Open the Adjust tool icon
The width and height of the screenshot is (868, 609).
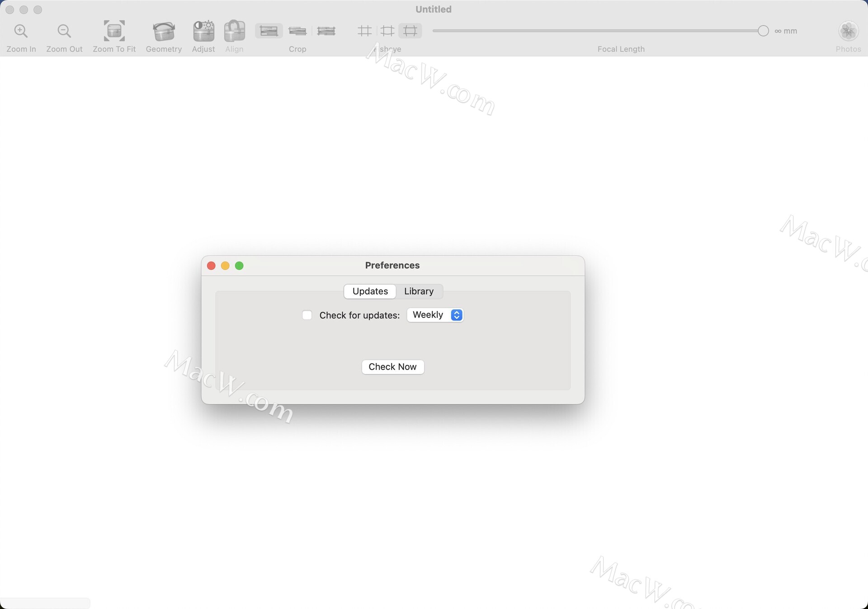pyautogui.click(x=203, y=31)
